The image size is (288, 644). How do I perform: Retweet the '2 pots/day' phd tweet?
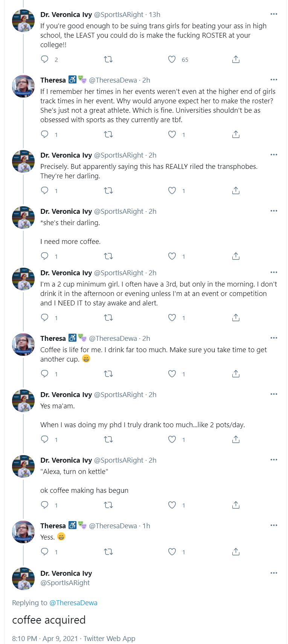[108, 439]
